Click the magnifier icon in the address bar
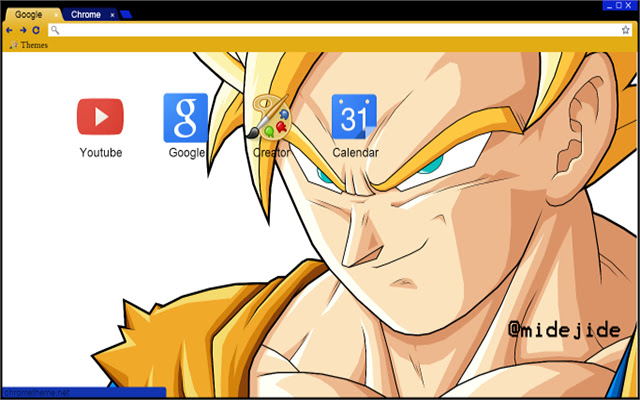This screenshot has height=400, width=640. point(55,30)
